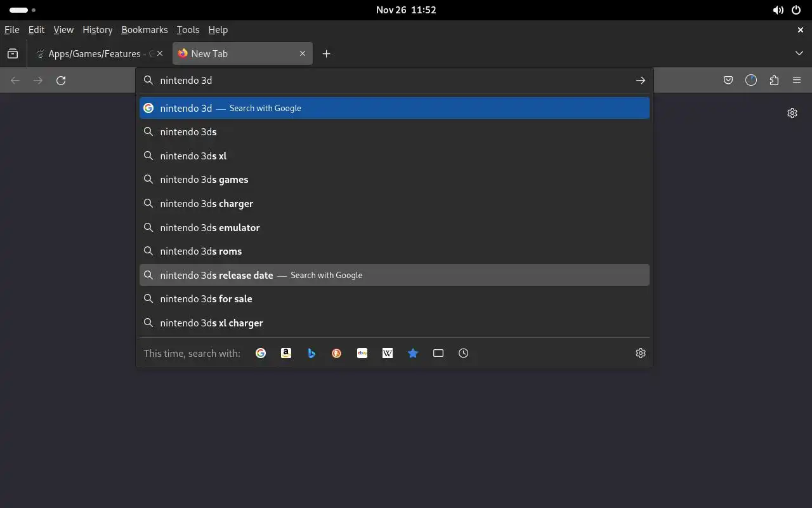Choose the 'nintendo 3ds games' suggestion
Image resolution: width=812 pixels, height=508 pixels.
click(395, 180)
